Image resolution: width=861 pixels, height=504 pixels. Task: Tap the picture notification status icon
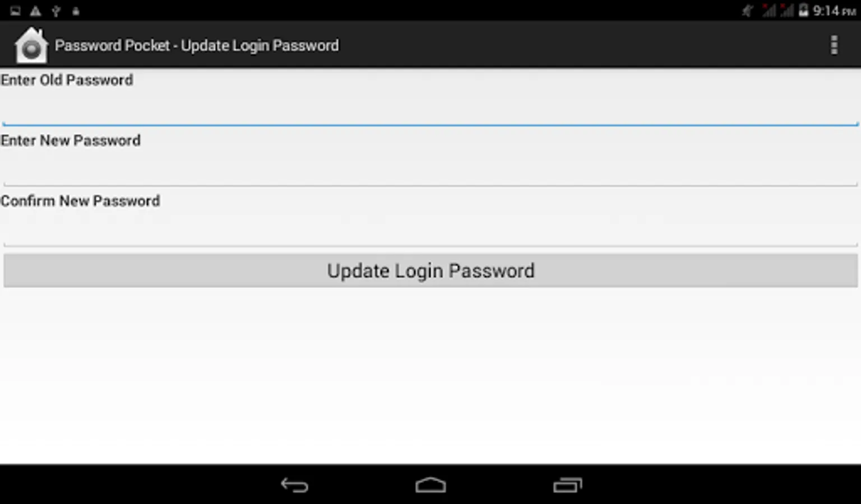point(15,11)
